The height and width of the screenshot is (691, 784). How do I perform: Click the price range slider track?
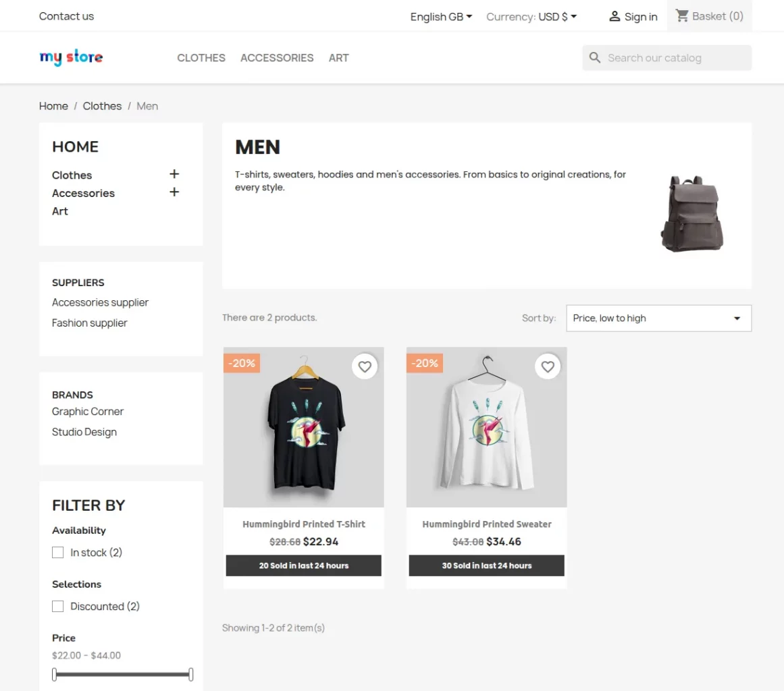122,675
